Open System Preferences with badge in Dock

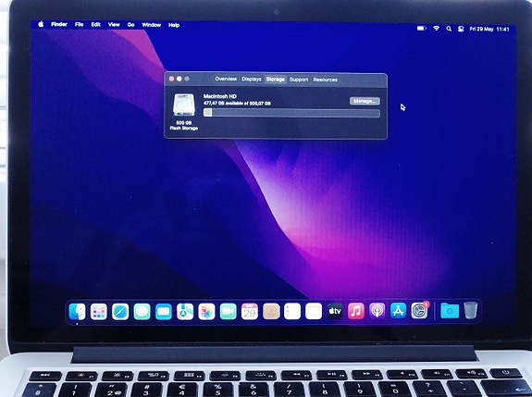tap(420, 311)
